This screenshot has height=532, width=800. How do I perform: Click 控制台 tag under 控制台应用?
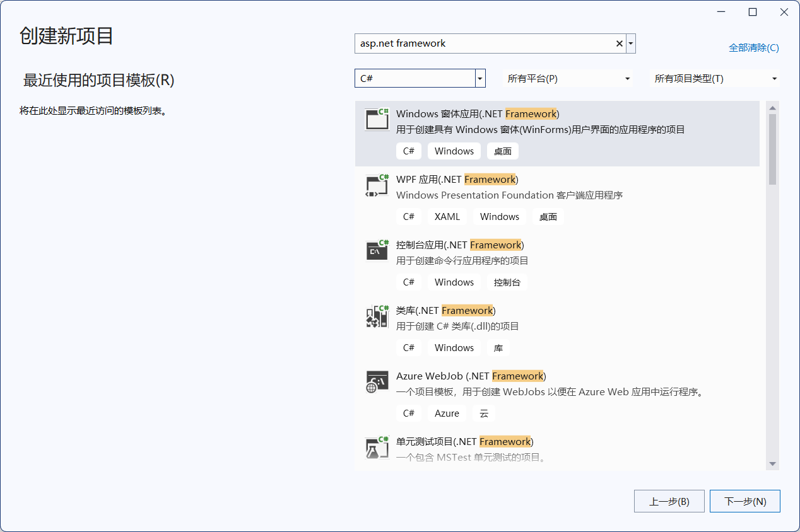[x=507, y=282]
